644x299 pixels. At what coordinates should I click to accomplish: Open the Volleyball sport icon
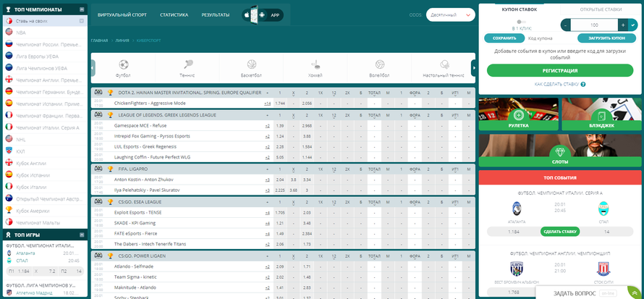tap(379, 64)
